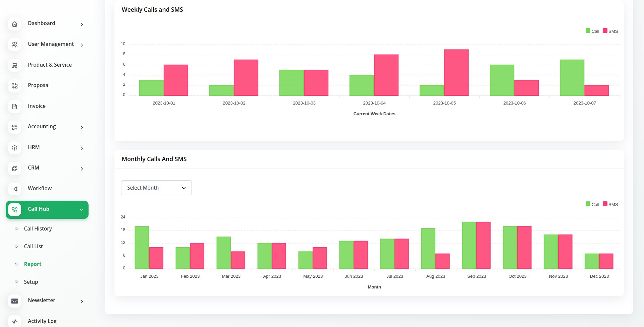Viewport: 644px width, 327px height.
Task: Click the green Call swatch in monthly legend
Action: click(588, 204)
